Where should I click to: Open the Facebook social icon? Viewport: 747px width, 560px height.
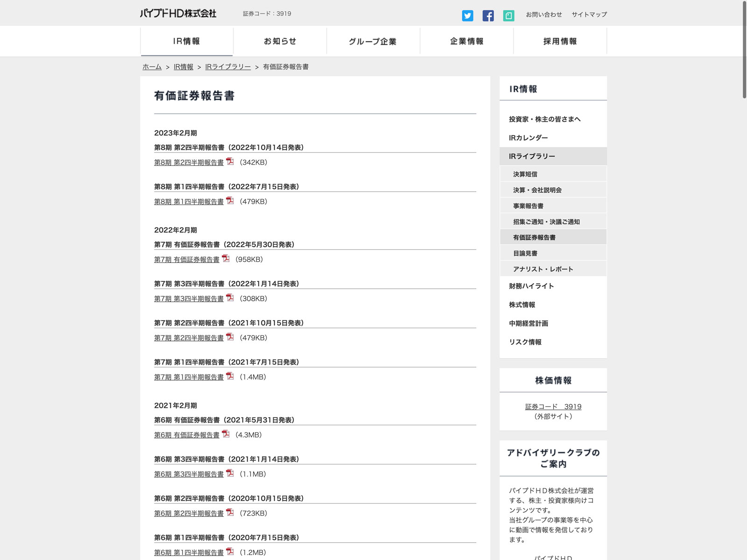coord(488,15)
